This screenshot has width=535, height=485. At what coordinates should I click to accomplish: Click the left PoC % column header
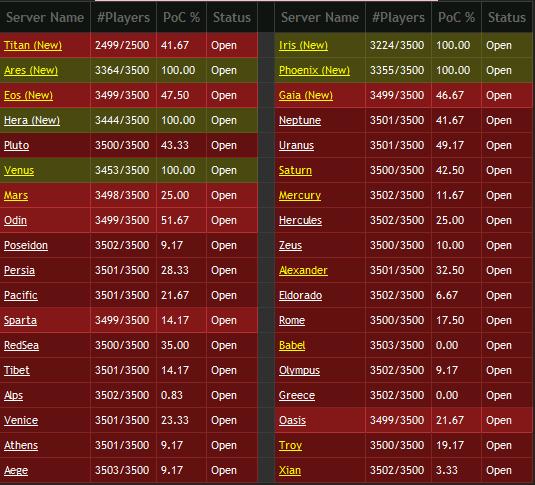click(181, 17)
